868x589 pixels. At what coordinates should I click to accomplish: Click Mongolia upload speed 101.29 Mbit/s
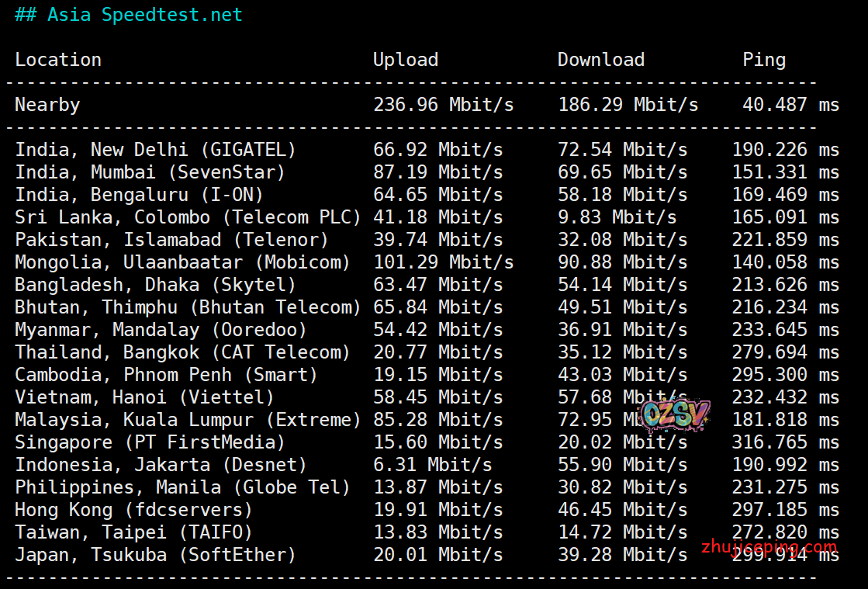[x=443, y=262]
